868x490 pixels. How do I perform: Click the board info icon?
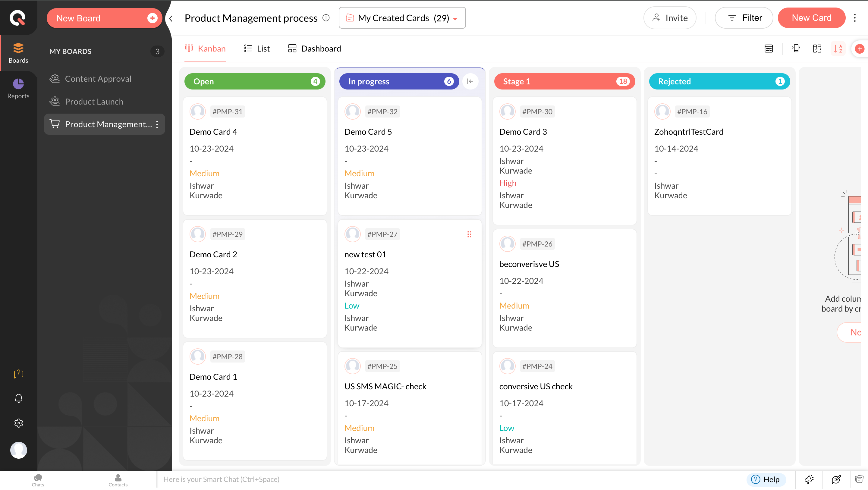pos(326,18)
